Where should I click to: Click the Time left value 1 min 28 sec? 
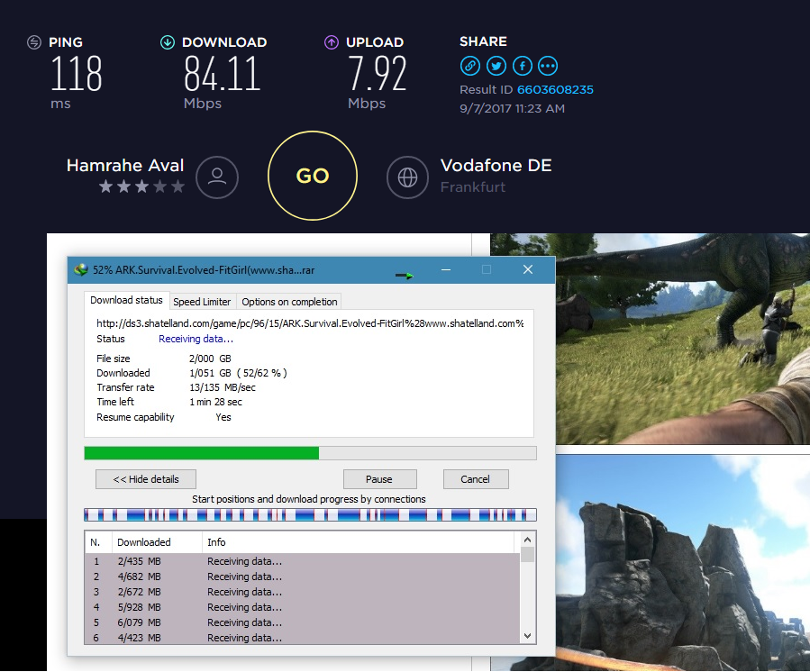click(x=215, y=402)
